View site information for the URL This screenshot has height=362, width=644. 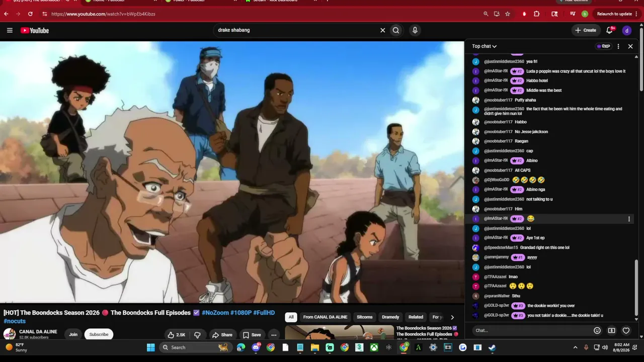coord(45,14)
